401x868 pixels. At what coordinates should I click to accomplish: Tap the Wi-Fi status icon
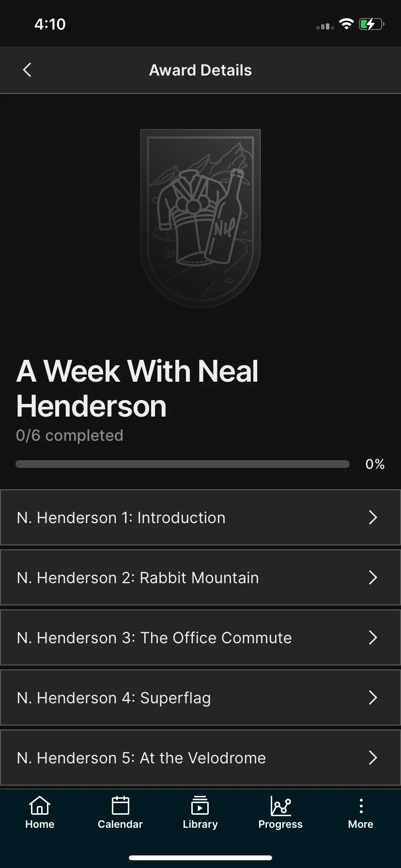[x=346, y=24]
